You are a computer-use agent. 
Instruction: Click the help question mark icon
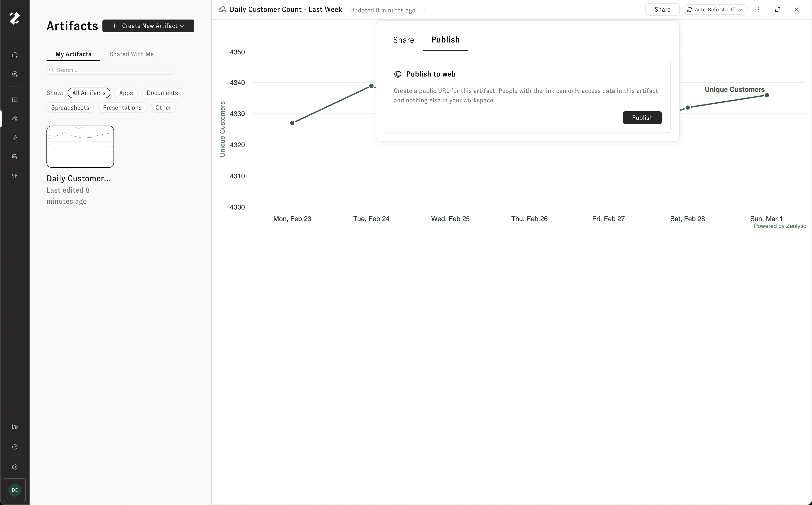(15, 447)
